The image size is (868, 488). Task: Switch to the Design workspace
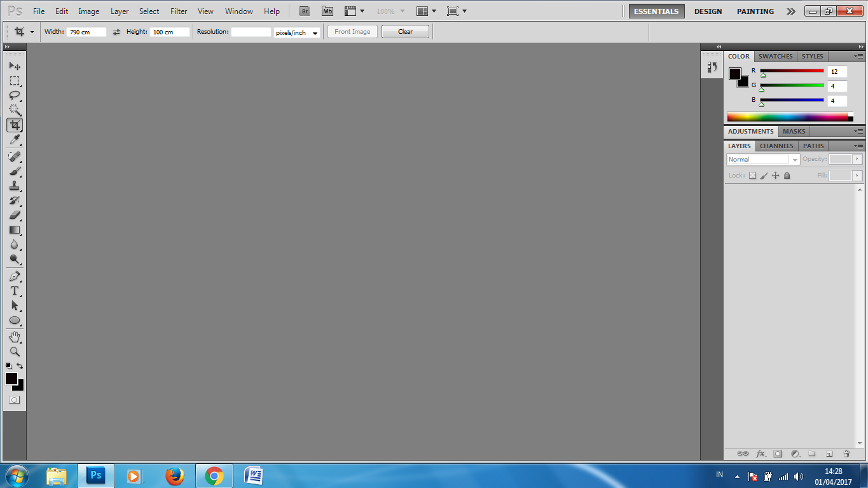coord(708,11)
